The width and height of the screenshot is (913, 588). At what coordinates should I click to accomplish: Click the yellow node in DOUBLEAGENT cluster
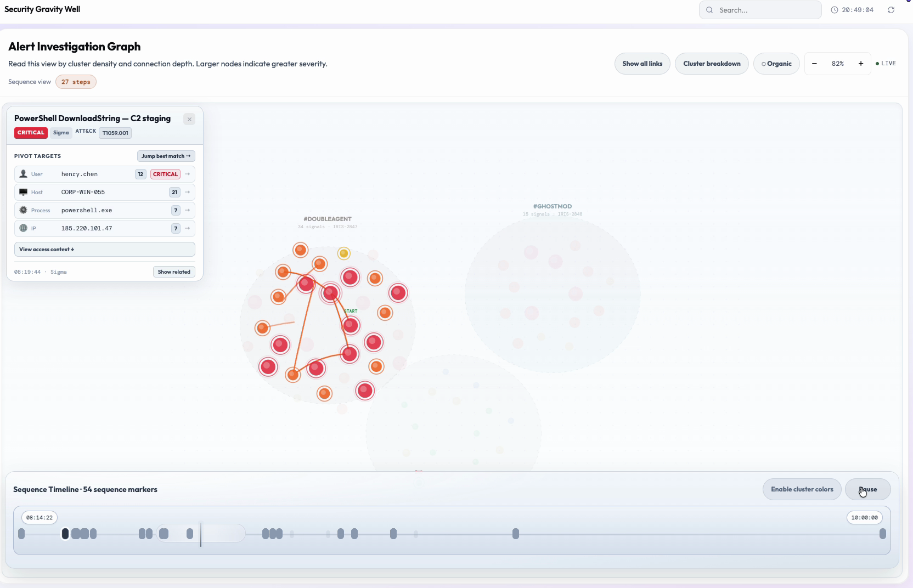pyautogui.click(x=344, y=253)
